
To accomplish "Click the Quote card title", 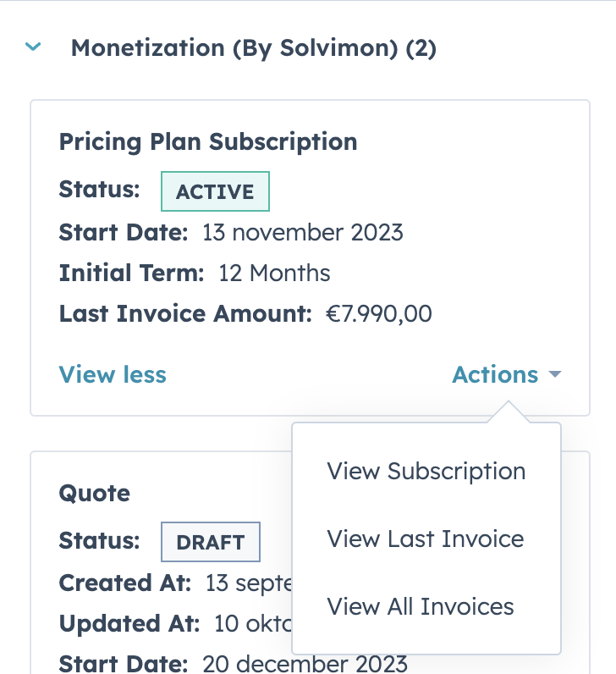I will click(95, 493).
